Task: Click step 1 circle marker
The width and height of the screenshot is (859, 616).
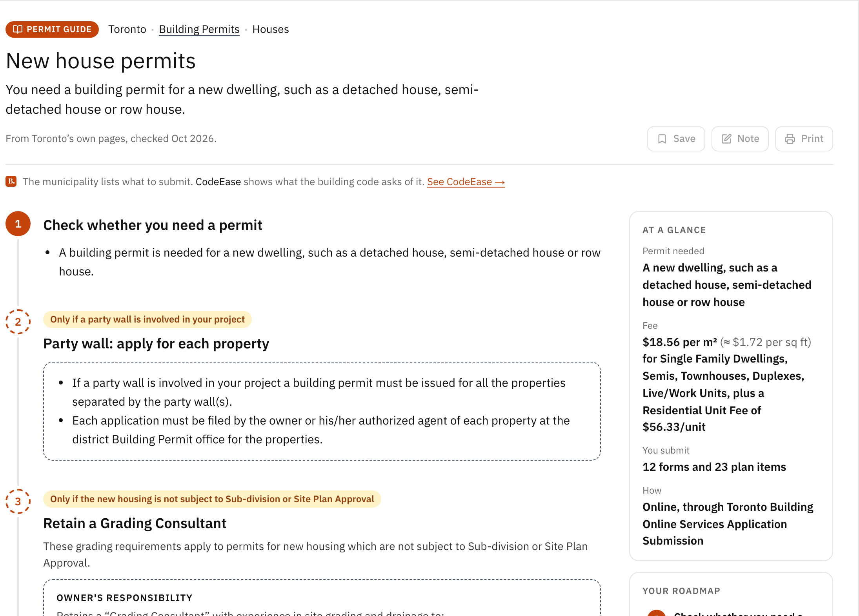Action: point(18,224)
